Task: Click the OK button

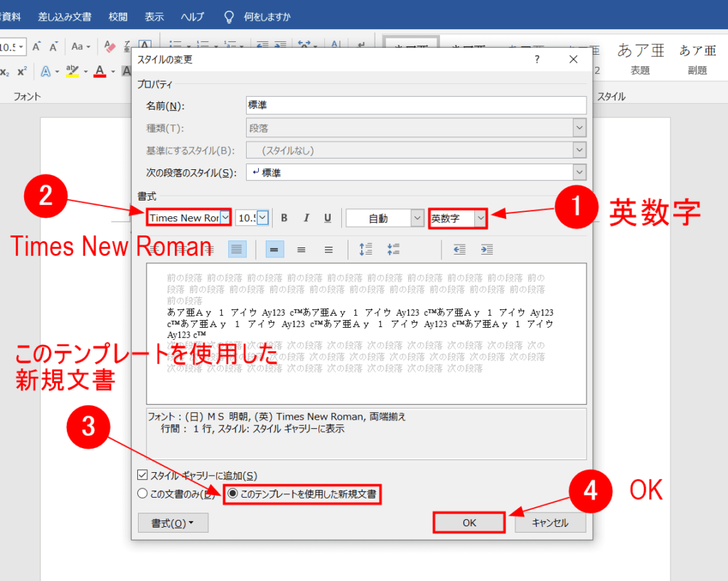Action: click(469, 523)
